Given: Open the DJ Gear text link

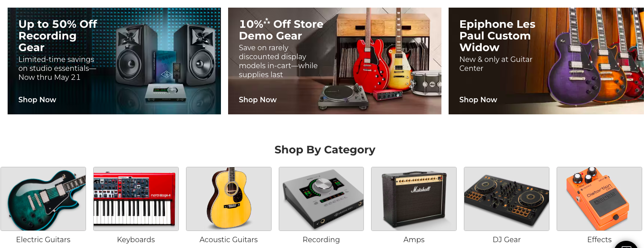Looking at the screenshot, I should (506, 239).
